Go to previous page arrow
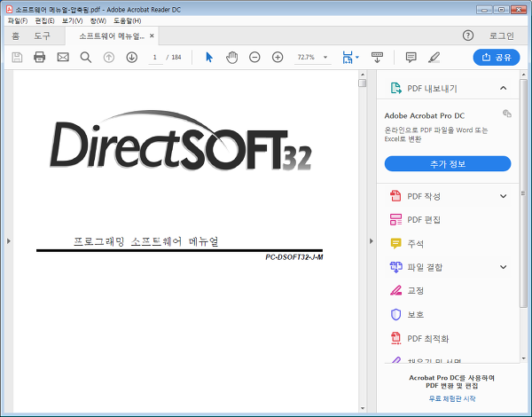 (108, 57)
